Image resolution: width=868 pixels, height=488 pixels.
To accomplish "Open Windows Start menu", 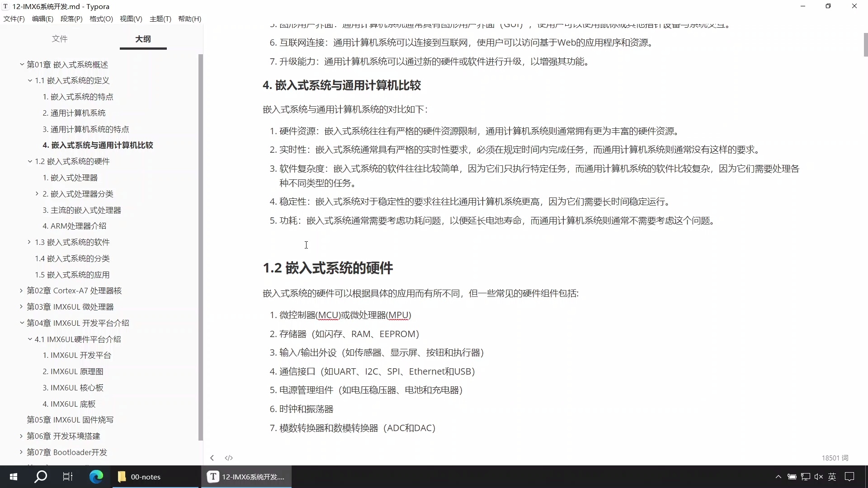I will click(13, 477).
